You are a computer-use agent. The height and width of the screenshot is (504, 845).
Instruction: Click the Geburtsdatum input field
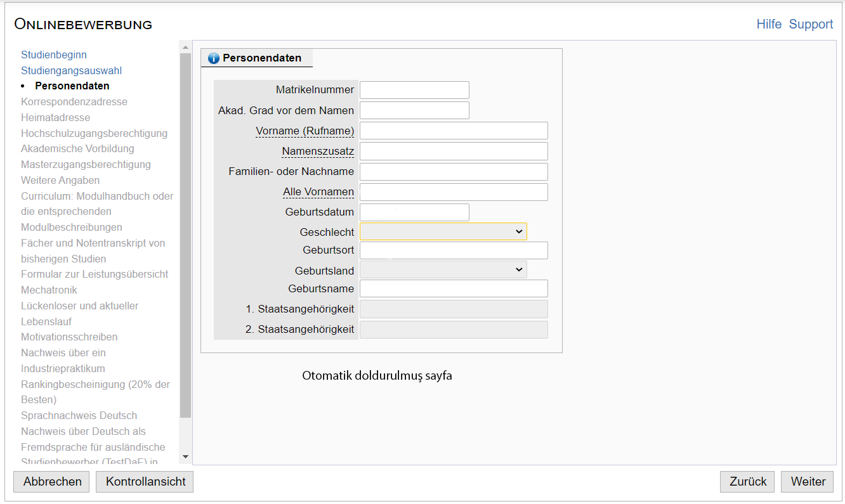tap(414, 212)
